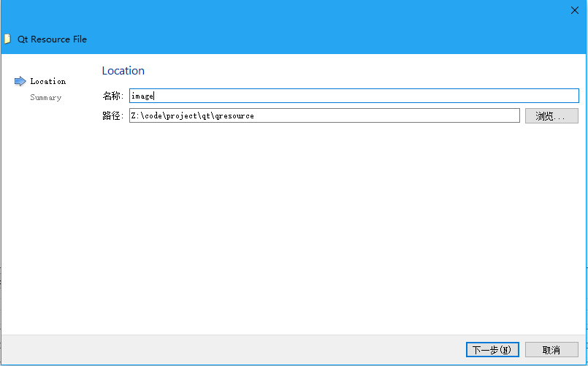588x366 pixels.
Task: Click the Qt Resource File title icon
Action: pos(7,39)
